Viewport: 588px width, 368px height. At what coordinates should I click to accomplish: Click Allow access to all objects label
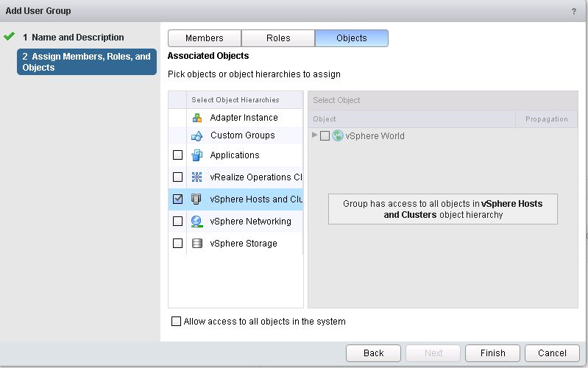pos(265,322)
